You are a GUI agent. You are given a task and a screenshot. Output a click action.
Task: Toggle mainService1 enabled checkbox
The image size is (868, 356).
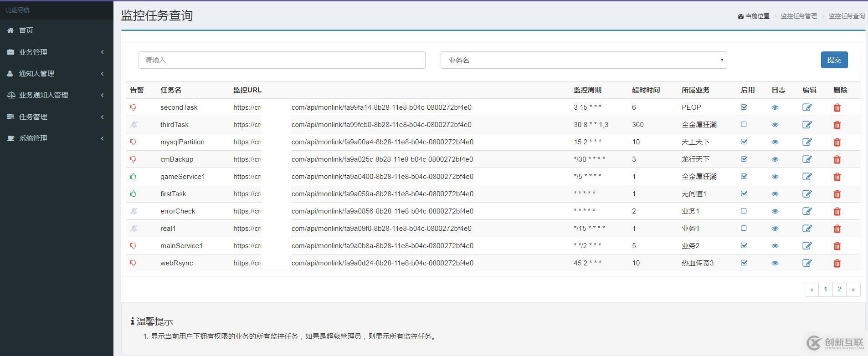744,245
